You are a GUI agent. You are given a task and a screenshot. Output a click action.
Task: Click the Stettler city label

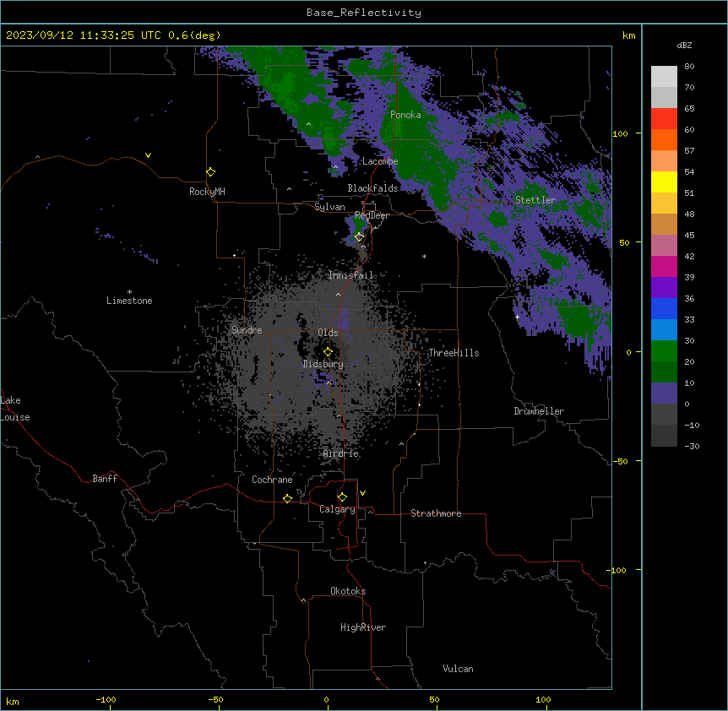pos(535,200)
